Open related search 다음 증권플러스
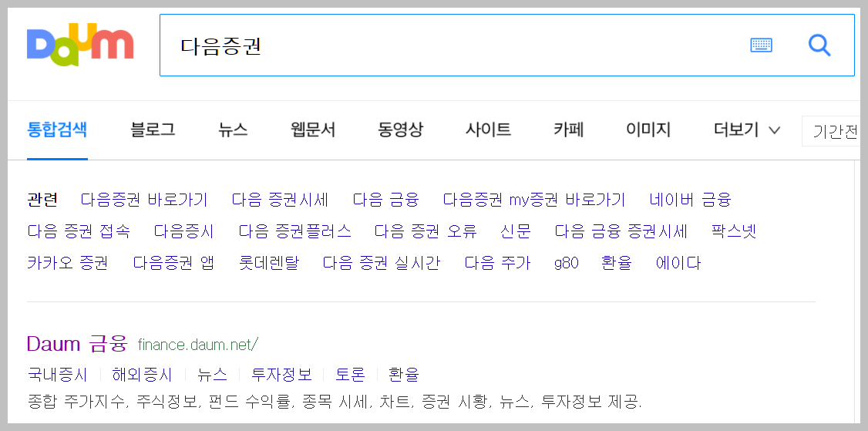Screen dimensions: 868x431 [x=294, y=231]
